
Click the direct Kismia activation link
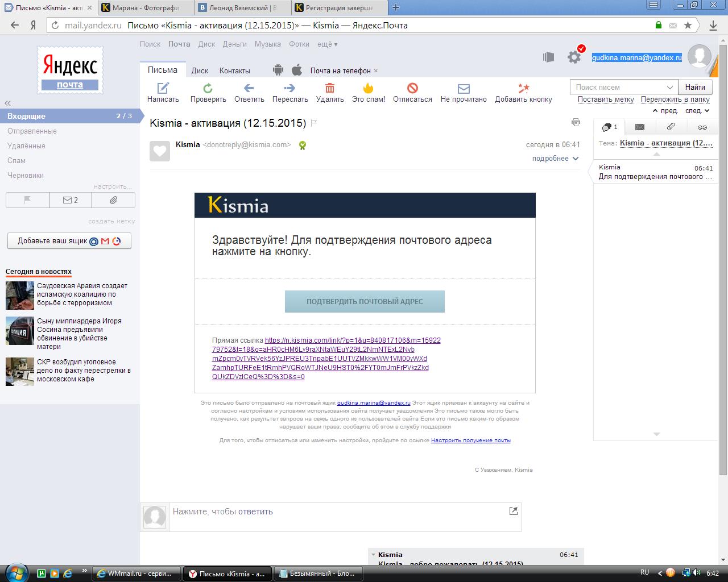(x=326, y=359)
